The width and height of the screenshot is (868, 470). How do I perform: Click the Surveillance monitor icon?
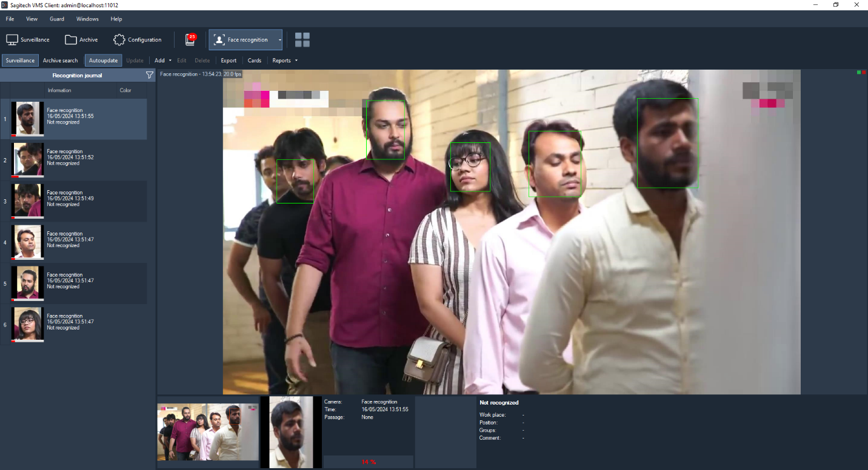pyautogui.click(x=12, y=40)
